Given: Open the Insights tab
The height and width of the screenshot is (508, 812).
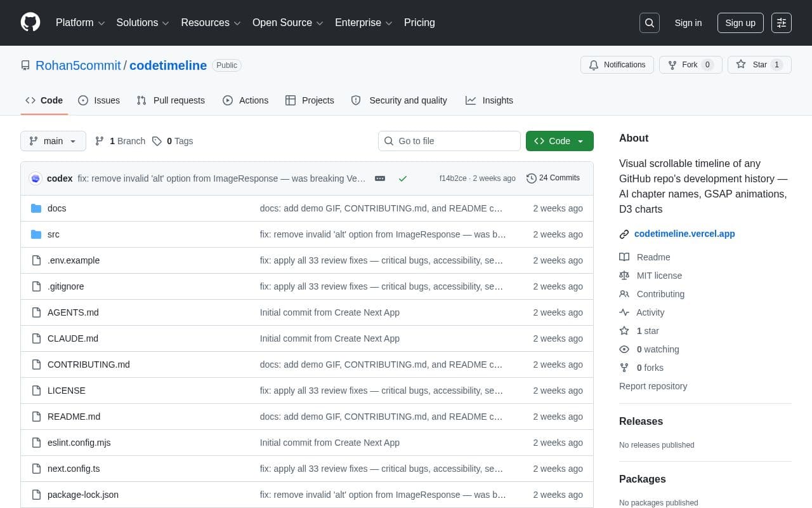Looking at the screenshot, I should tap(489, 100).
